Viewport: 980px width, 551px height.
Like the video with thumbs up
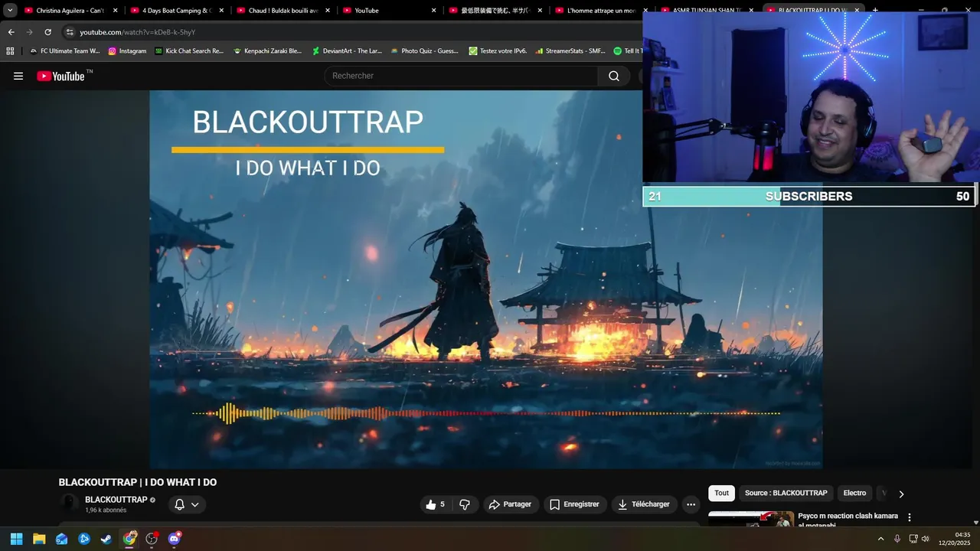(x=435, y=504)
